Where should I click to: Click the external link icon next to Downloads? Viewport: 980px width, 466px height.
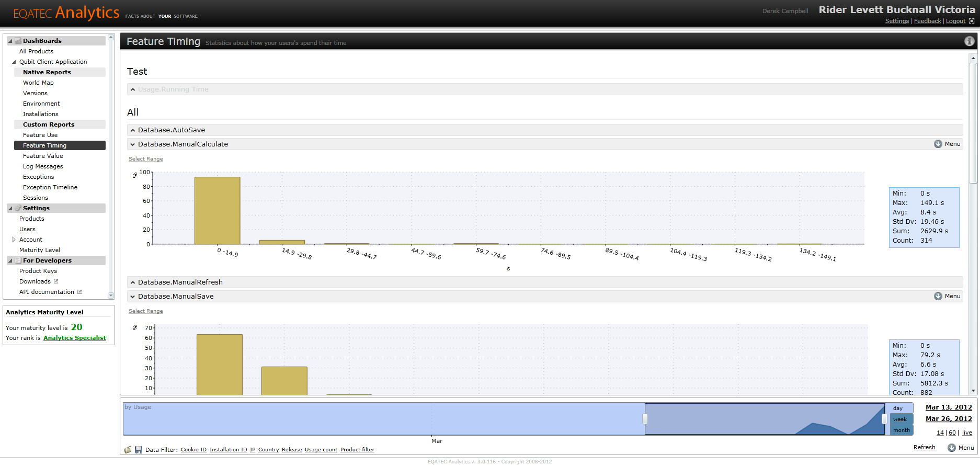(x=56, y=281)
